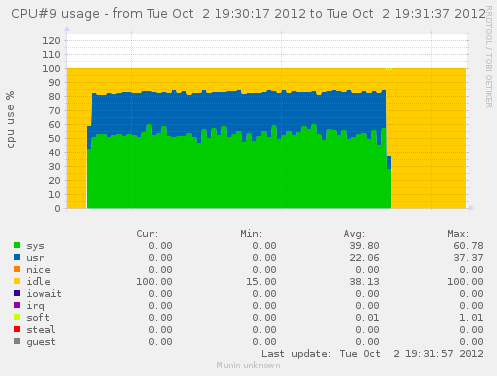The height and width of the screenshot is (376, 497).
Task: Click the lime soft legend swatch
Action: click(17, 317)
